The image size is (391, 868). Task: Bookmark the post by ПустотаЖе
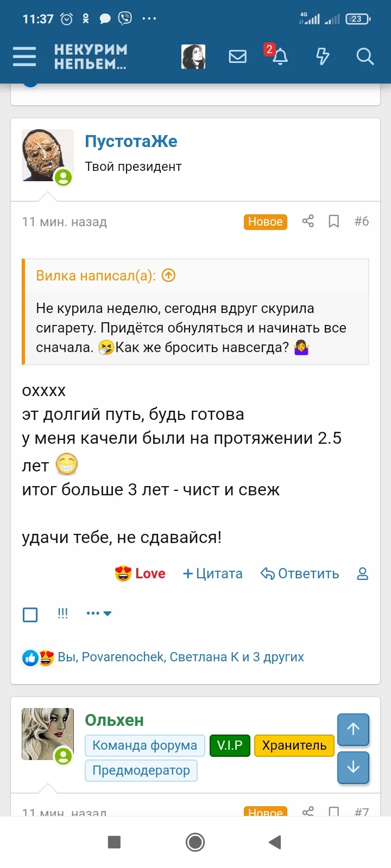click(x=333, y=221)
